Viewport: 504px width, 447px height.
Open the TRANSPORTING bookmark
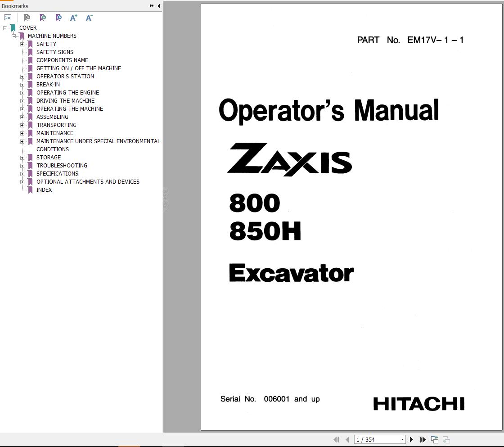tap(56, 125)
